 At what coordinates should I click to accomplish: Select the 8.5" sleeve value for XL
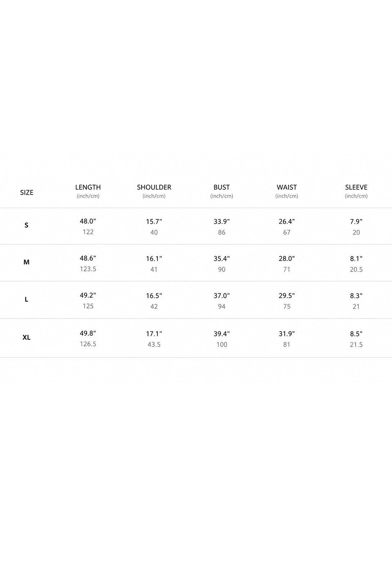point(356,334)
